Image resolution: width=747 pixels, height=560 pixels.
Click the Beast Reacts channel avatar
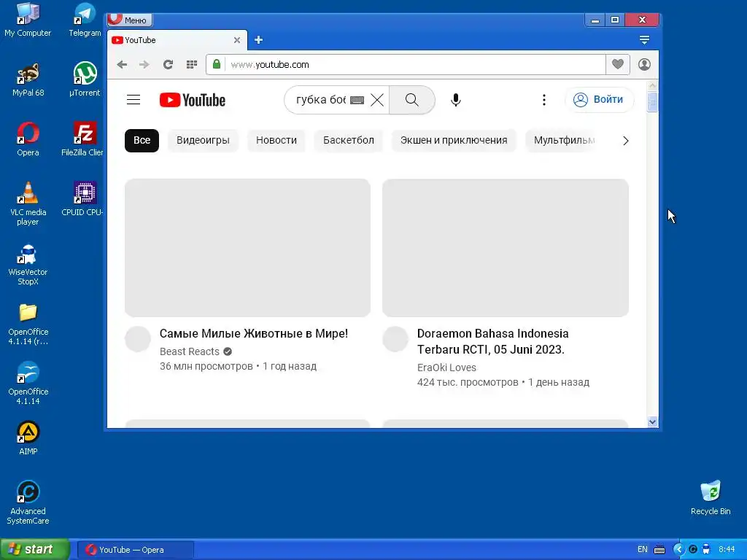point(138,339)
